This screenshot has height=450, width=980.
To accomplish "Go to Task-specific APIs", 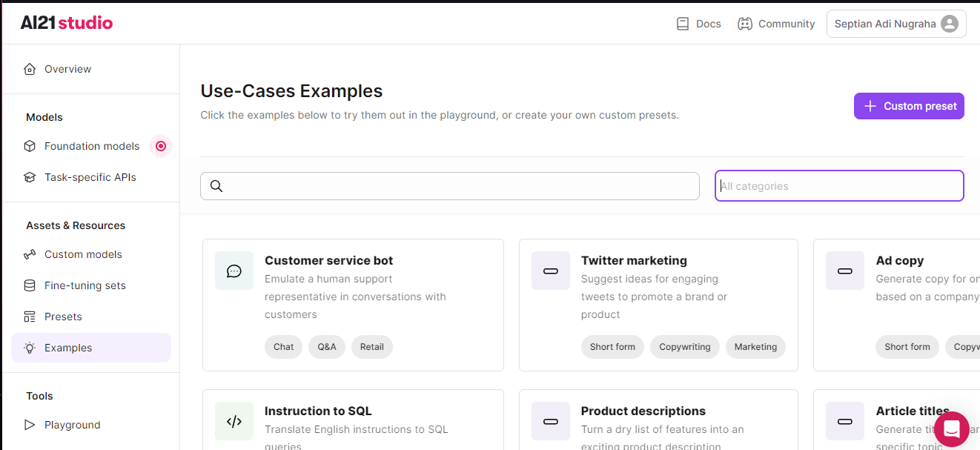I will pyautogui.click(x=90, y=177).
